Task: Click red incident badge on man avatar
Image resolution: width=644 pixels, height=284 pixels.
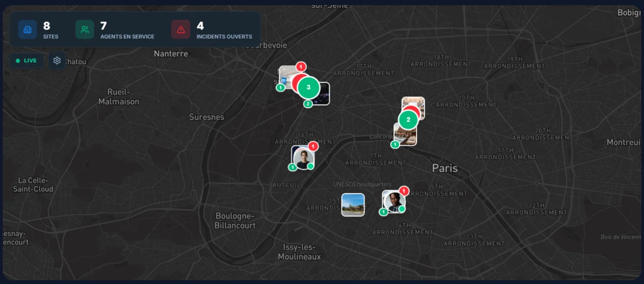Action: pos(404,191)
